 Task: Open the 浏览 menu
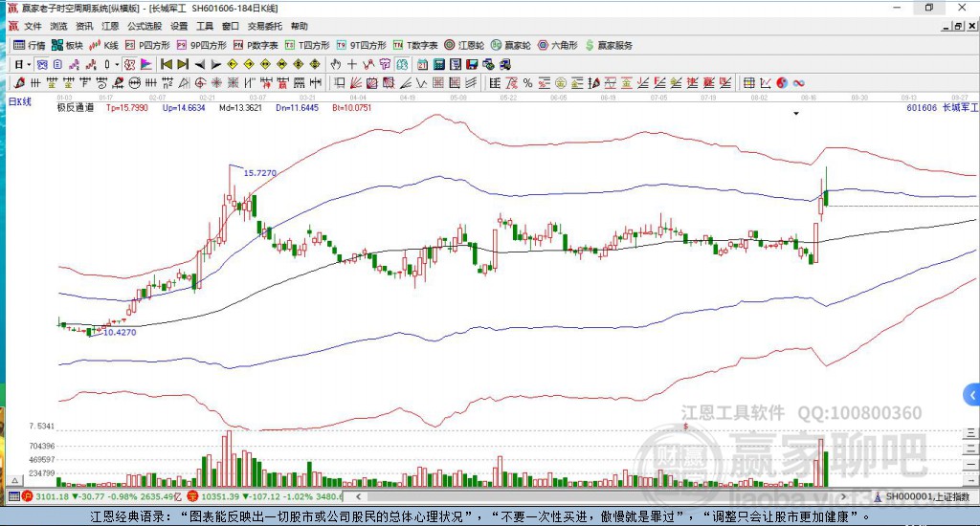[x=58, y=26]
